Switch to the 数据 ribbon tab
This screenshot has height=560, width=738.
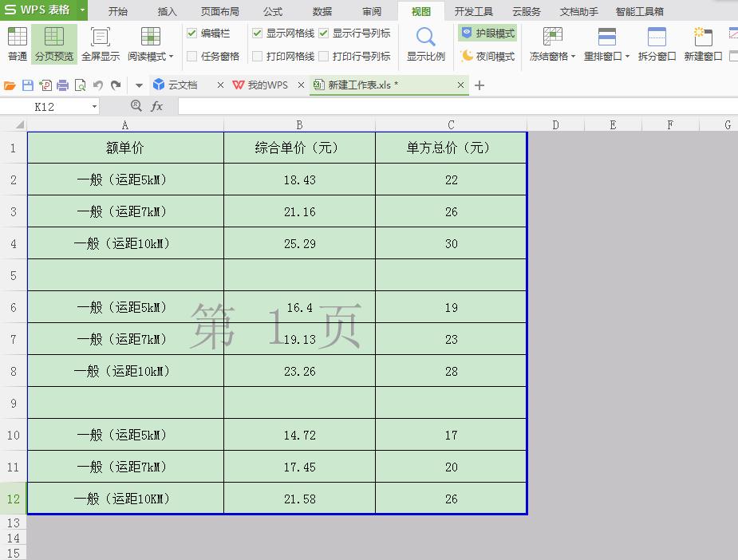[322, 11]
